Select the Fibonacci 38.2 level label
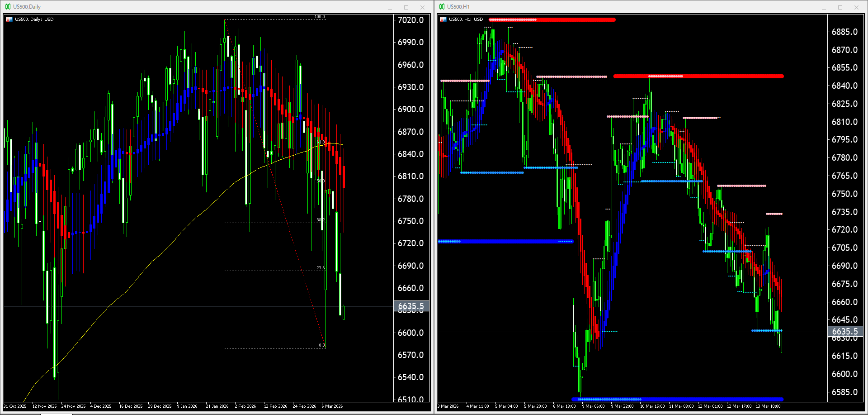868x415 pixels. 321,220
